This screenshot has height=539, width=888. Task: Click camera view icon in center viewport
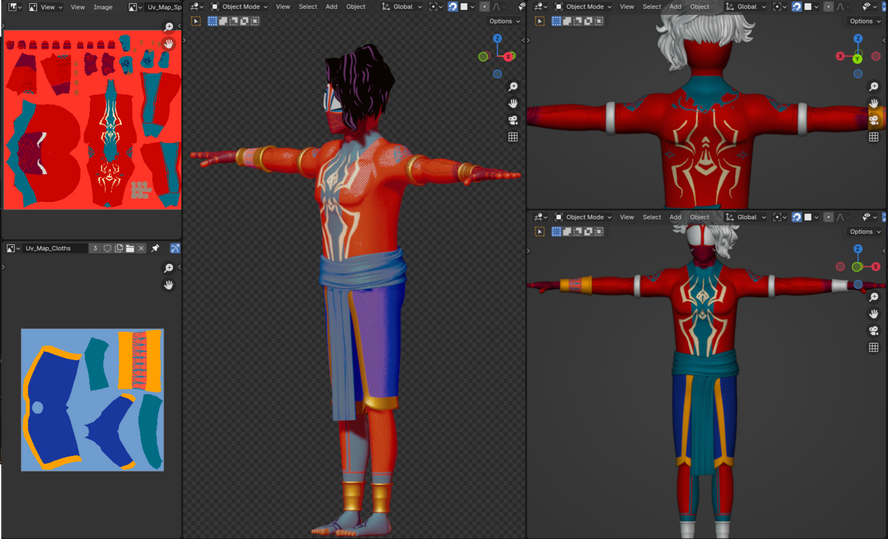click(513, 120)
